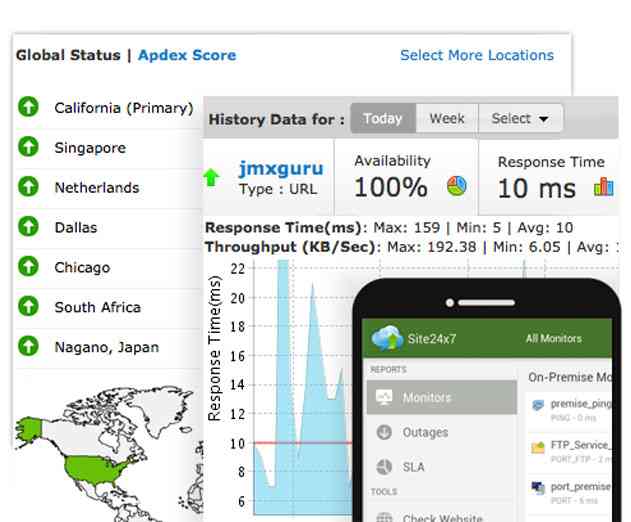Tap Monitors menu item in phone app
The image size is (631, 522).
(441, 397)
